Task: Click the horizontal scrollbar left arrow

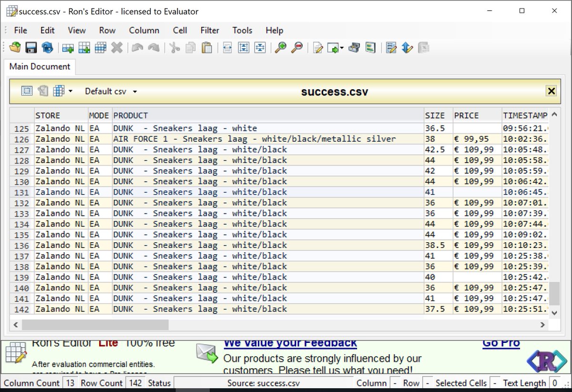Action: coord(16,325)
